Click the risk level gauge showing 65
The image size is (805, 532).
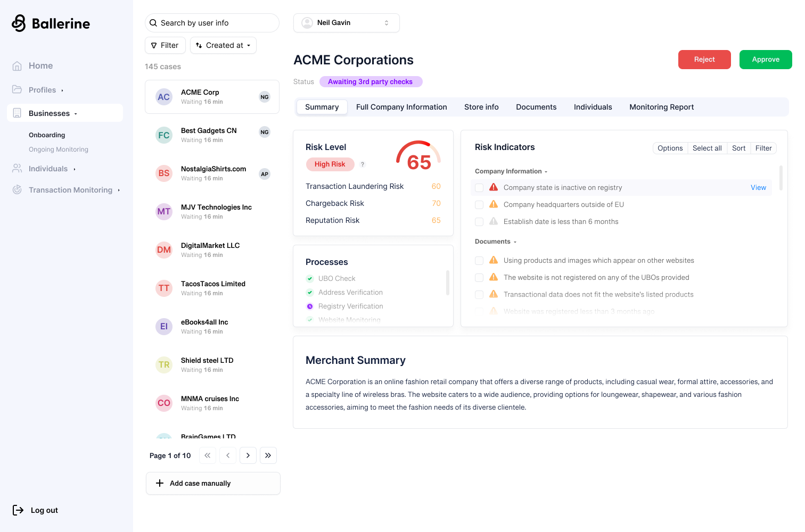419,157
